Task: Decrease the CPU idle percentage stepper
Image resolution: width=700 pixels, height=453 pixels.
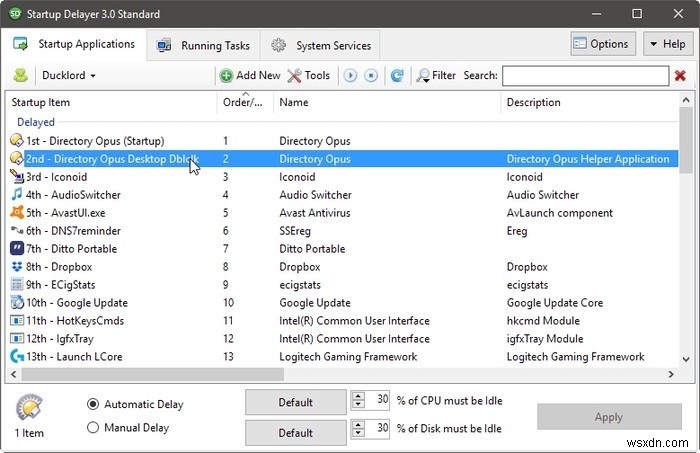Action: pyautogui.click(x=358, y=404)
